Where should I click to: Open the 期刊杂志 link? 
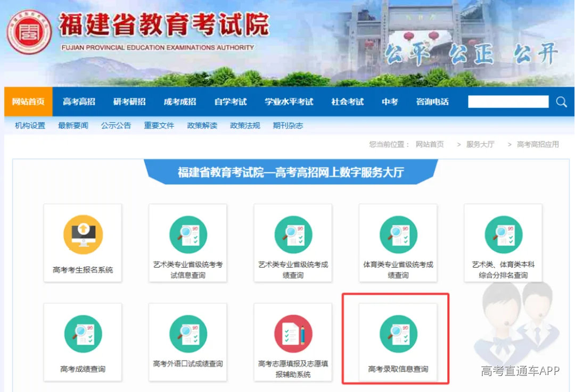pos(288,126)
